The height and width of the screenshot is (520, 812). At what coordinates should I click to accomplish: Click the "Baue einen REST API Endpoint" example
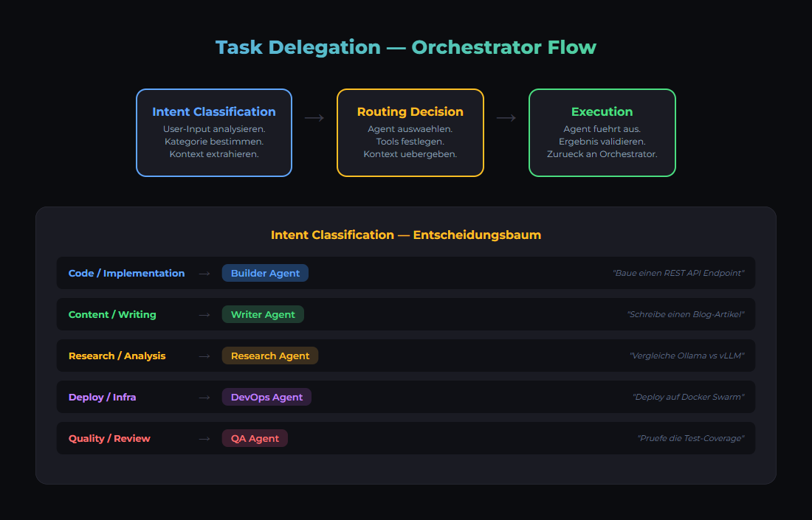(678, 273)
